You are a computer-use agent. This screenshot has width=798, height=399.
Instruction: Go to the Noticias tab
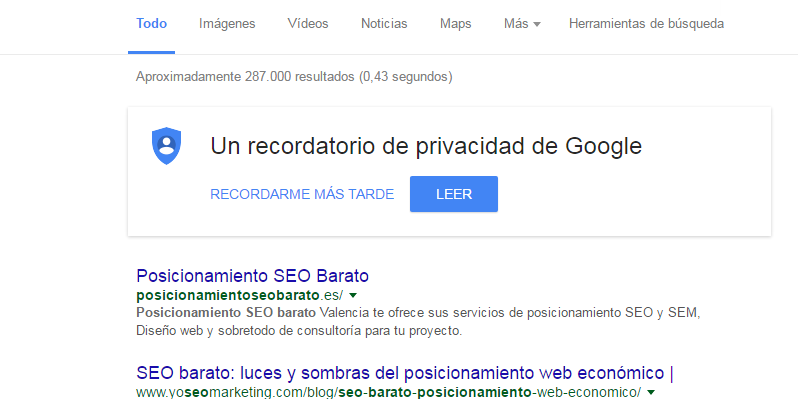(384, 23)
